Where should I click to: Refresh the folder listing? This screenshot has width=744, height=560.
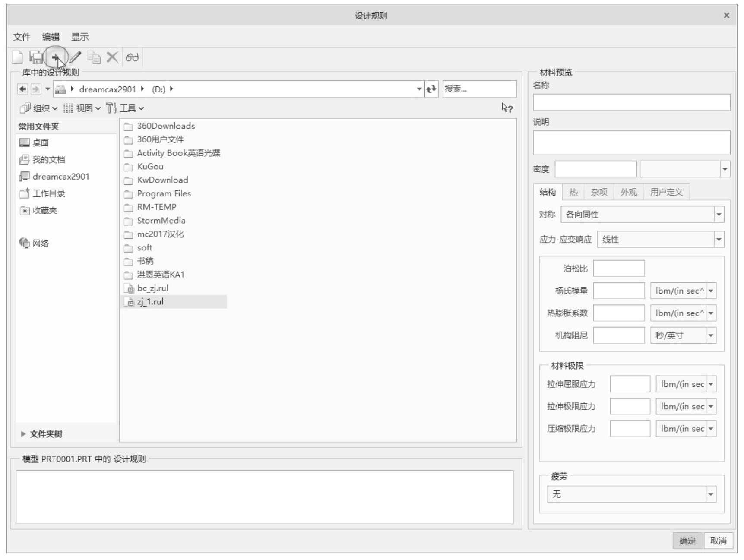tap(431, 89)
